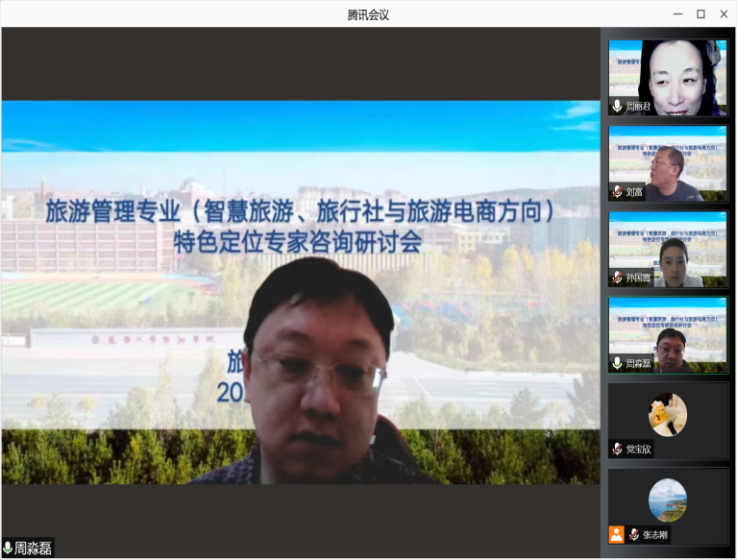Viewport: 737px width, 560px height.
Task: Click the muted microphone icon beside 张志刚
Action: tap(633, 534)
